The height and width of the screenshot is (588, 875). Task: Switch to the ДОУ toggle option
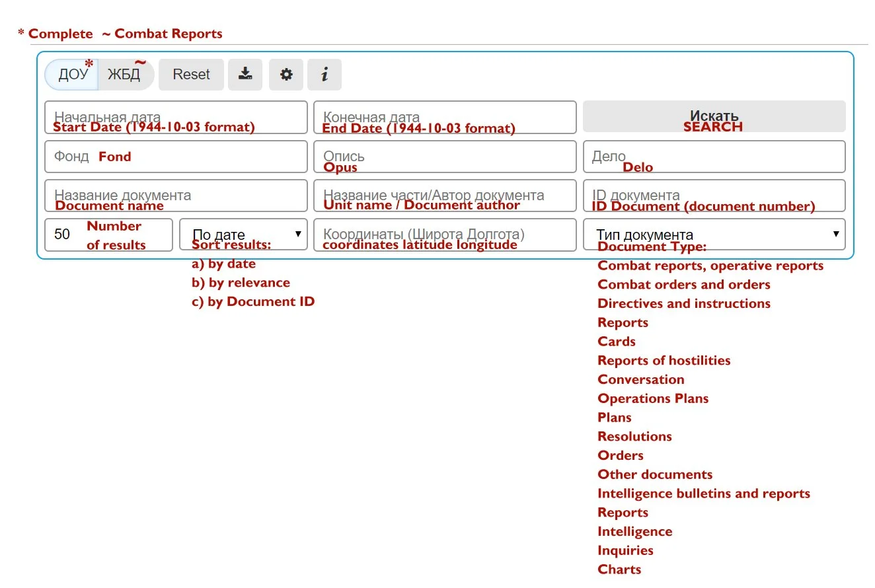[x=71, y=75]
